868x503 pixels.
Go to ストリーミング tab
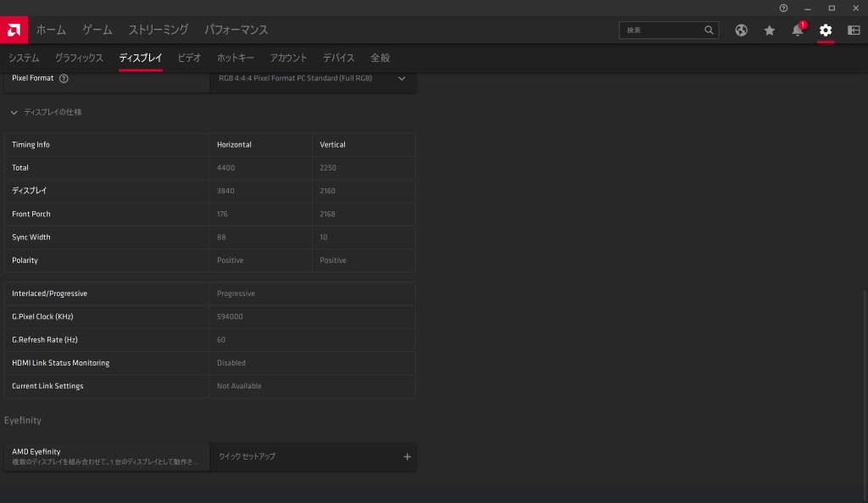[159, 30]
